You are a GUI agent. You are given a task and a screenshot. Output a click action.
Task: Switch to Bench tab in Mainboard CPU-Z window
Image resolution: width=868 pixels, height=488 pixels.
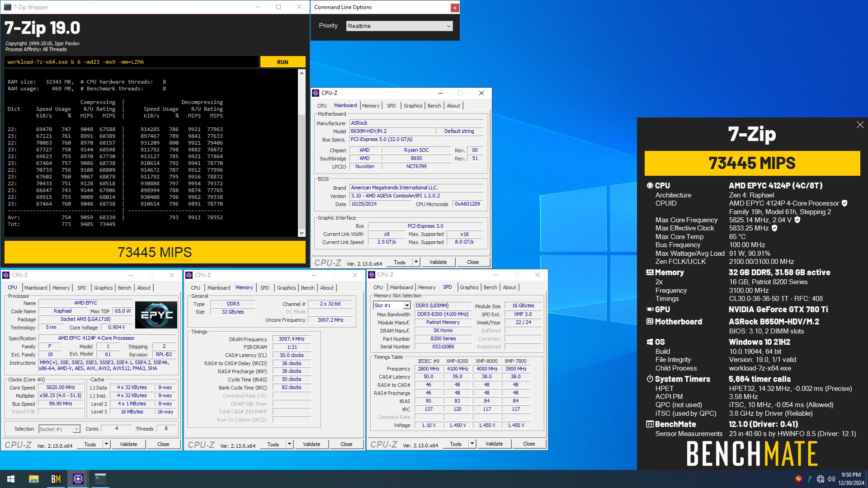click(434, 106)
